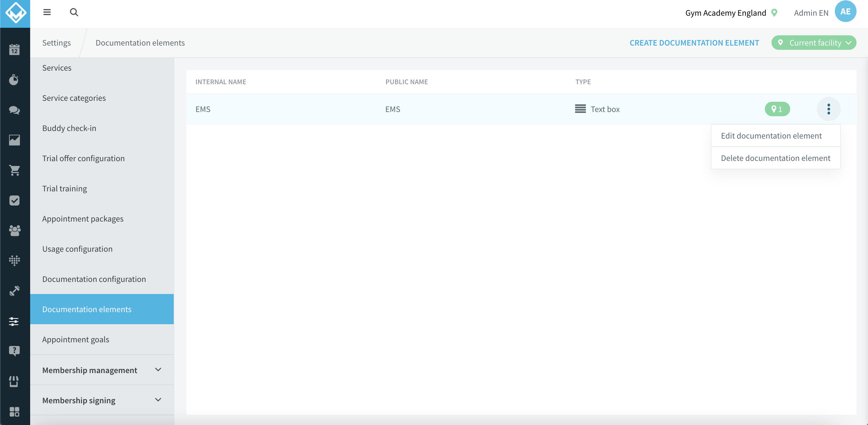868x425 pixels.
Task: Click the INTERNAL NAME column header
Action: [x=221, y=81]
